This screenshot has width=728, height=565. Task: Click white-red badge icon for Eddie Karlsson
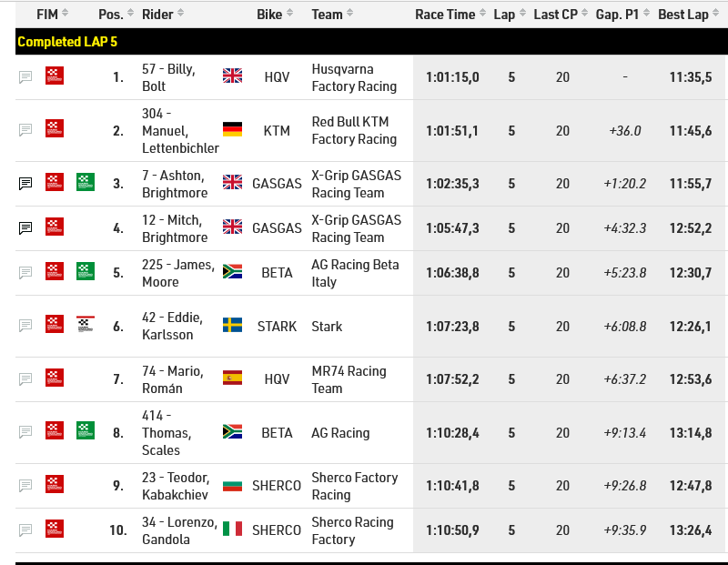[86, 324]
